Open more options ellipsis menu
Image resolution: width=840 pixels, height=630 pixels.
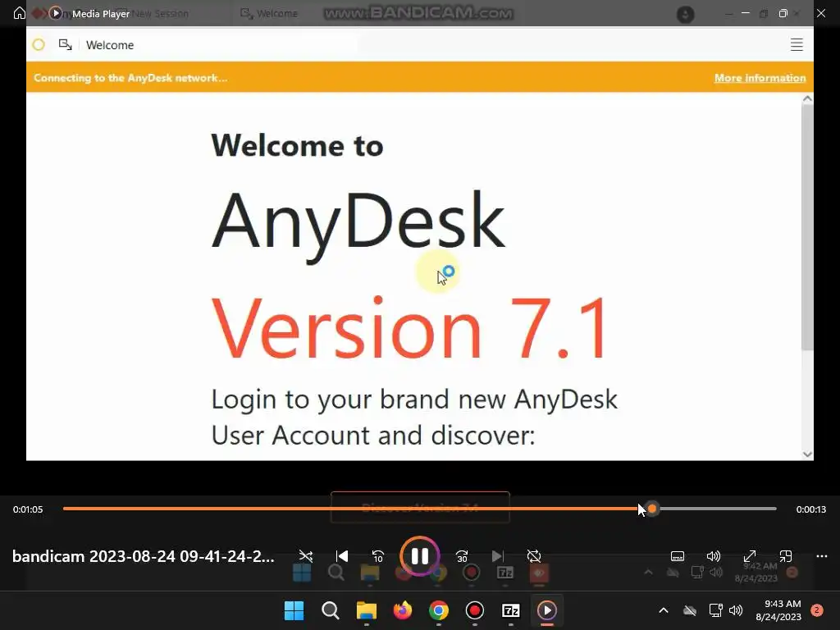(x=822, y=556)
